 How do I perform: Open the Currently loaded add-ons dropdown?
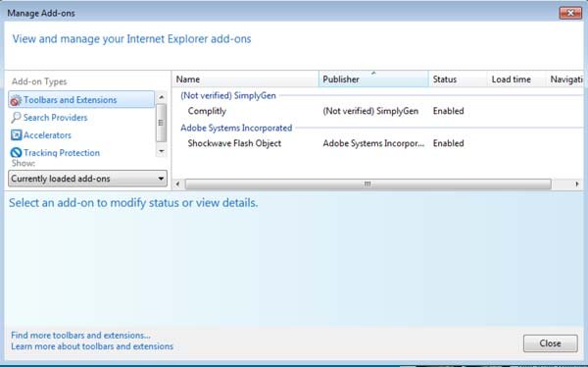pos(88,179)
